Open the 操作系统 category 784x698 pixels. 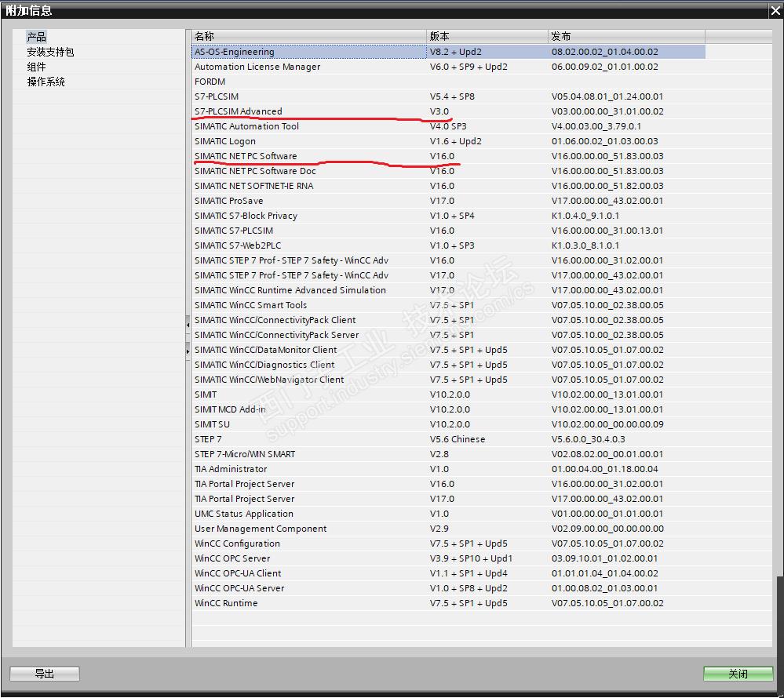pyautogui.click(x=46, y=82)
